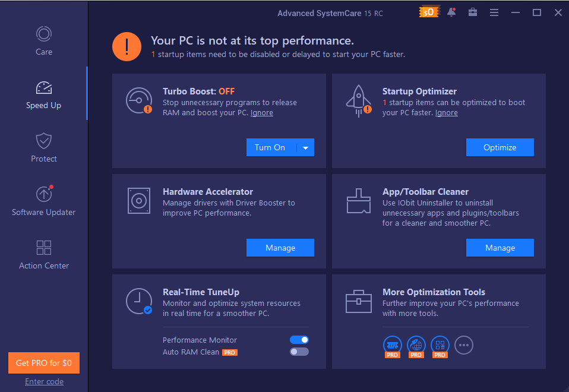Minimize the Advanced SystemCare window
This screenshot has width=569, height=392.
[516, 12]
